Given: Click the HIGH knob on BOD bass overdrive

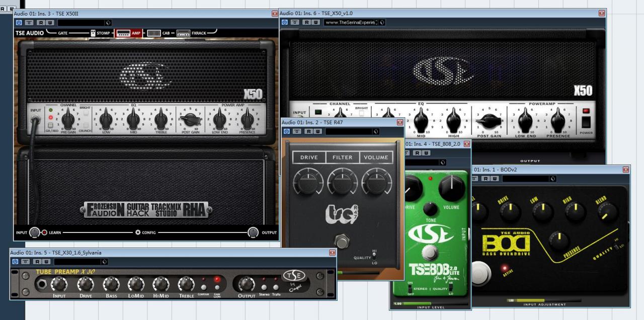Looking at the screenshot, I should pyautogui.click(x=575, y=211).
